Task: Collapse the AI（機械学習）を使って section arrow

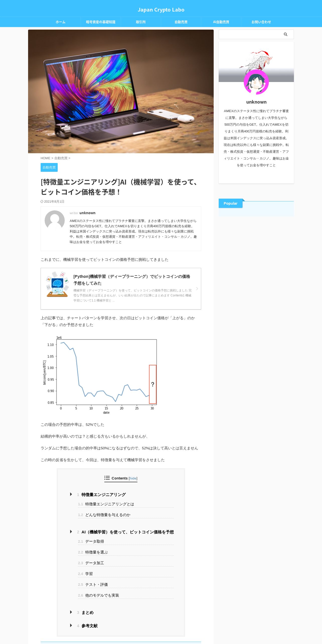Action: pyautogui.click(x=71, y=532)
